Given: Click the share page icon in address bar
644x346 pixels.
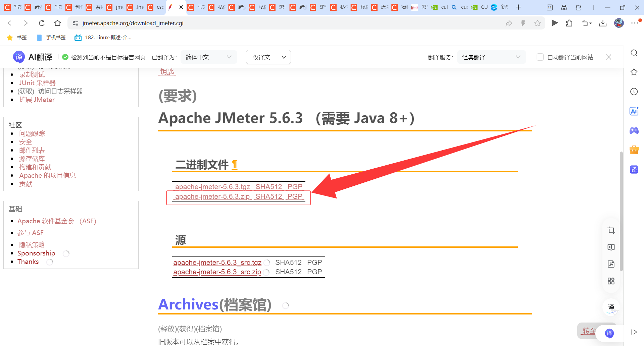Looking at the screenshot, I should click(x=509, y=23).
